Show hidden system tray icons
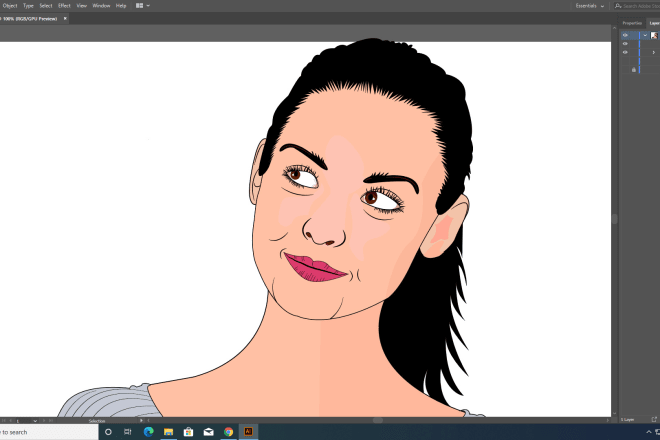The image size is (660, 440). coord(649,432)
